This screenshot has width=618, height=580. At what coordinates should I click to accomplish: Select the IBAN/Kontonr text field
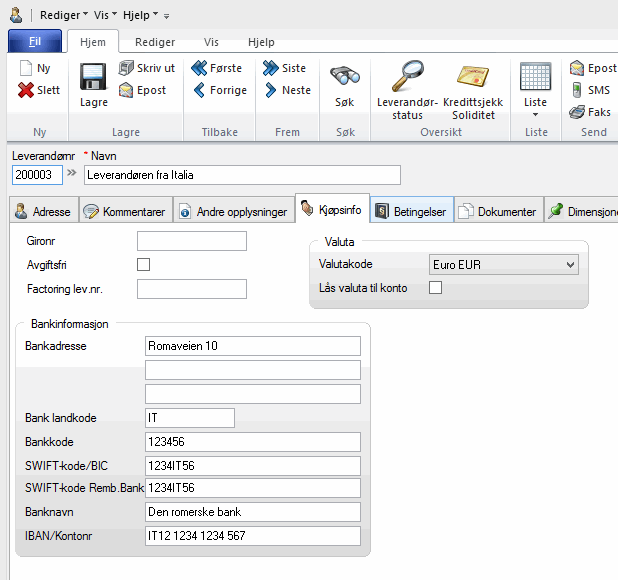[x=252, y=536]
